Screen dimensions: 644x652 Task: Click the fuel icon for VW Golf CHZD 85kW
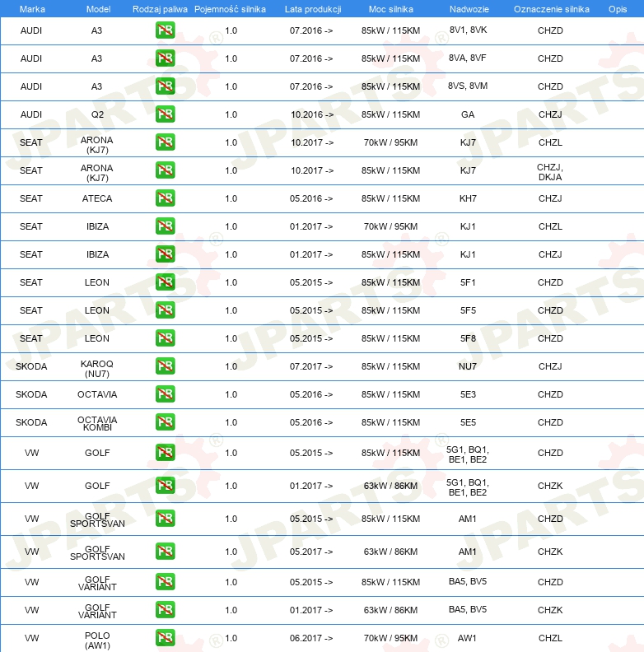click(166, 453)
